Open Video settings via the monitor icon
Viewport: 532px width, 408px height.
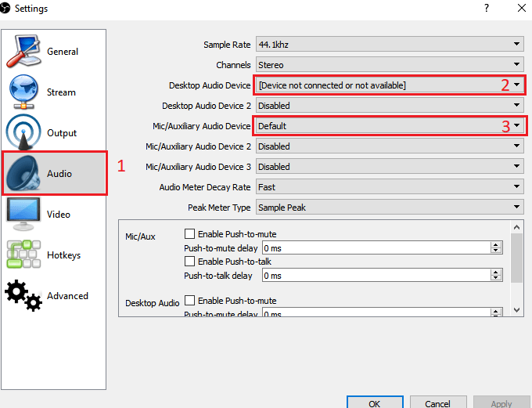tap(23, 214)
